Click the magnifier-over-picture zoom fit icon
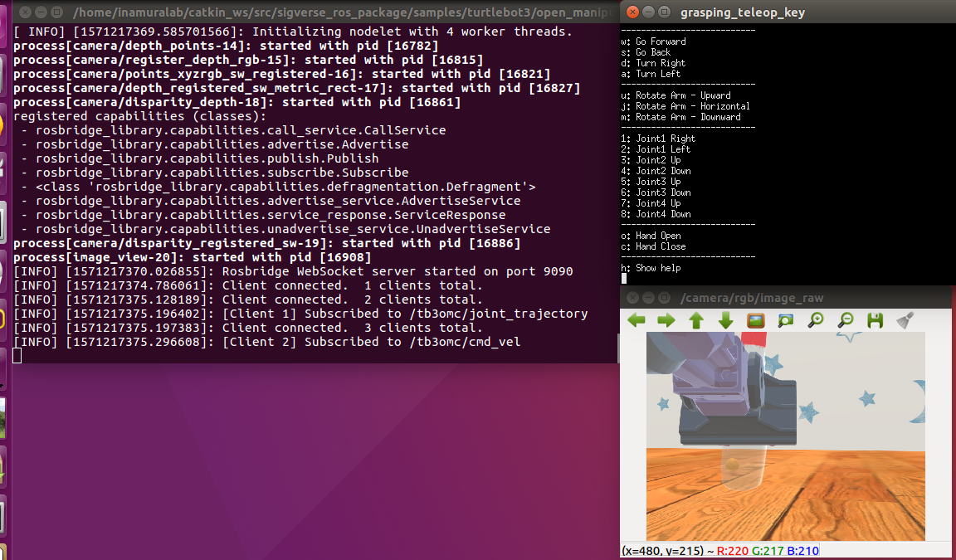 click(786, 320)
